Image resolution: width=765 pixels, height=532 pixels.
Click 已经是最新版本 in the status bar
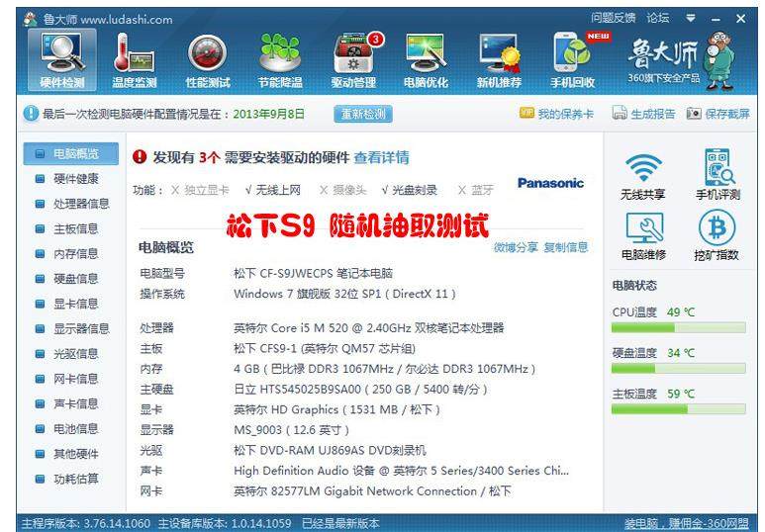tap(340, 524)
